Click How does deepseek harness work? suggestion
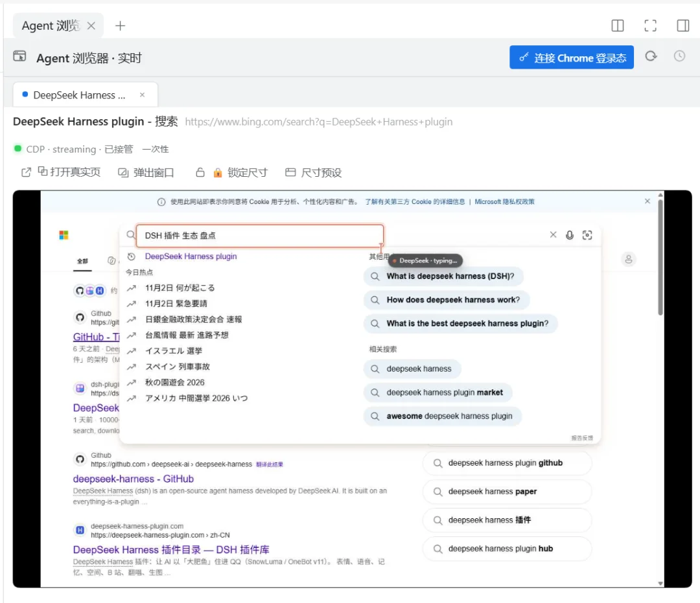The image size is (700, 603). point(447,300)
